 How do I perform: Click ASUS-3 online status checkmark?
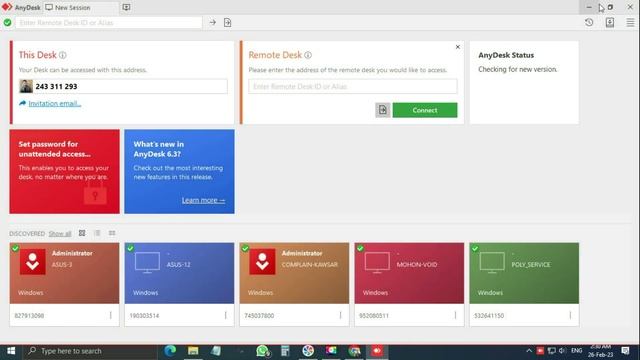point(15,248)
